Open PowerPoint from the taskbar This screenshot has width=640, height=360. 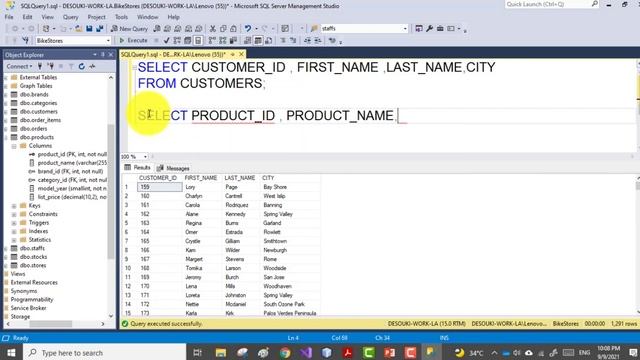pyautogui.click(x=389, y=353)
